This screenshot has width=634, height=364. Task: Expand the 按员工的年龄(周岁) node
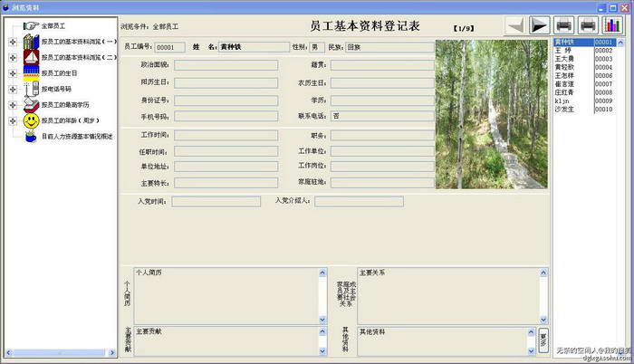(x=13, y=120)
